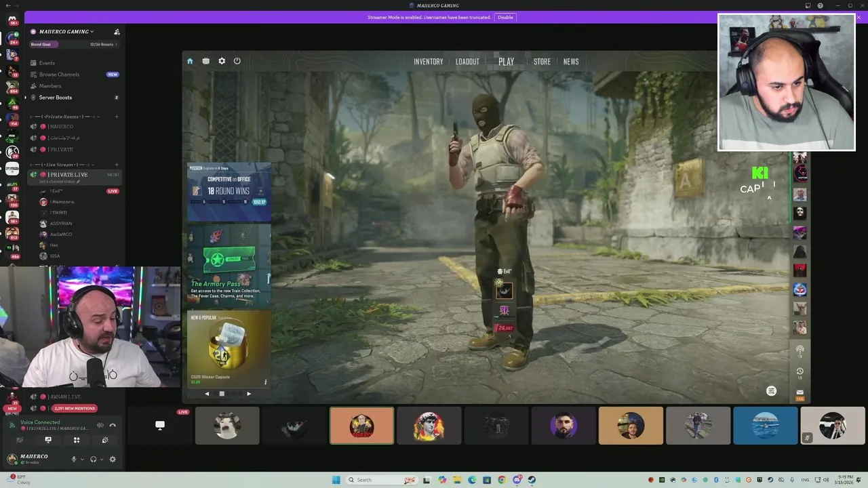Select the blue boat participant tile

[x=766, y=426]
